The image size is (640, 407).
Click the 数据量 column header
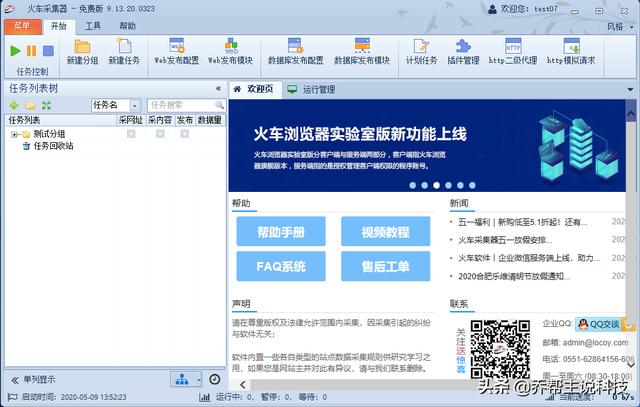[x=210, y=120]
